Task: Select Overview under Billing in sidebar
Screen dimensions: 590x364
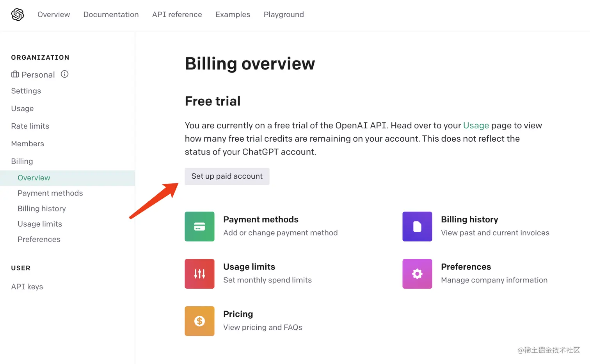Action: pos(68,178)
